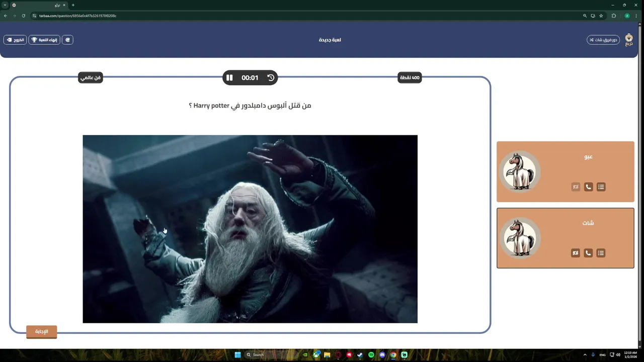This screenshot has width=644, height=362.
Task: Click the فن عالمي category badge
Action: pos(91,77)
